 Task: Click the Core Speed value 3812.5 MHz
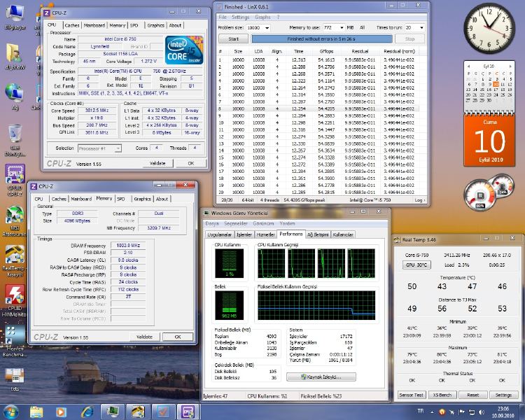(97, 111)
